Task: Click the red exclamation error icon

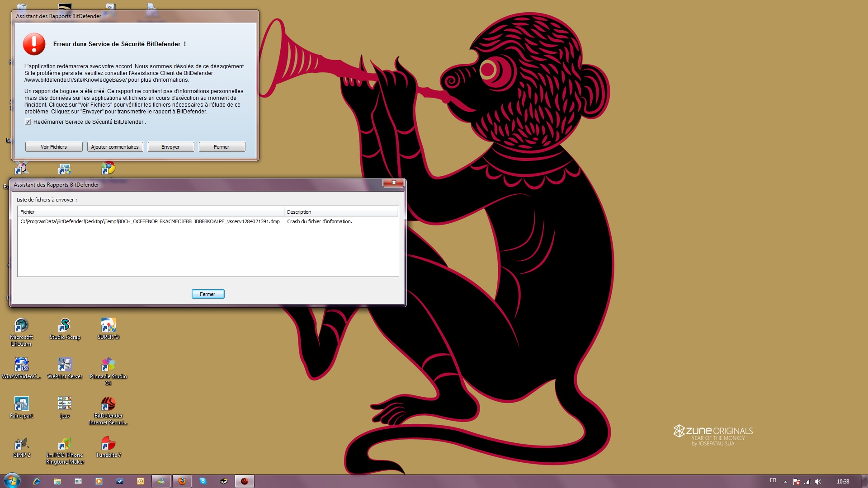Action: [34, 44]
